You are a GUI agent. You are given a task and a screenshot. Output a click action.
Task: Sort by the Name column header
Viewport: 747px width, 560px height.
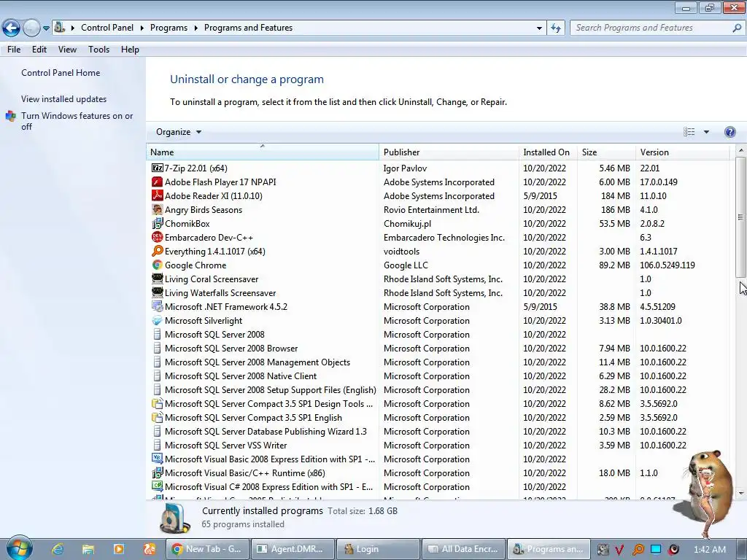tap(263, 152)
